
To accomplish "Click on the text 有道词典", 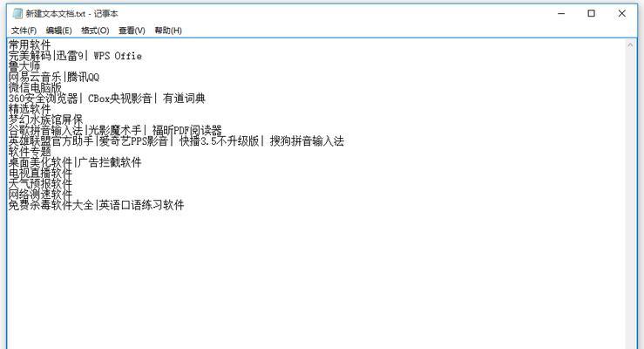I will click(x=184, y=99).
